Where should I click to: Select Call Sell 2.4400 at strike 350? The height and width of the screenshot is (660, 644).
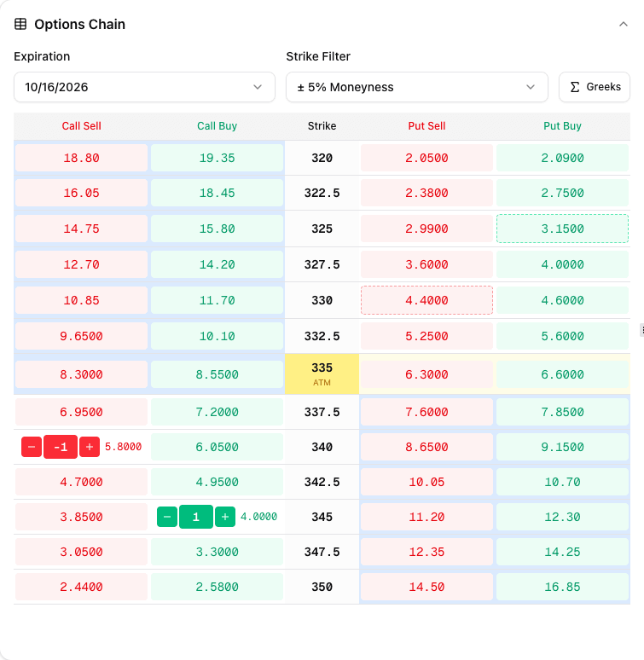[82, 587]
